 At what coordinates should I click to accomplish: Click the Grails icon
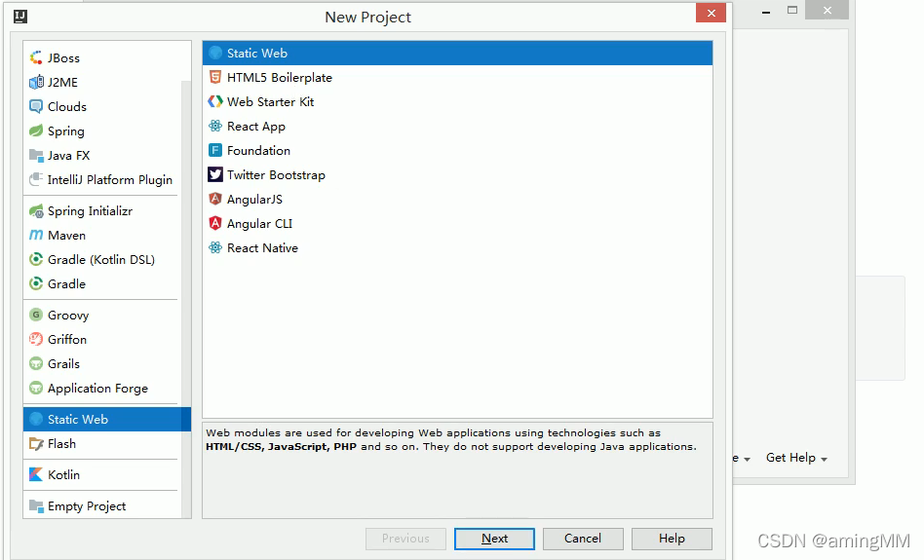36,364
